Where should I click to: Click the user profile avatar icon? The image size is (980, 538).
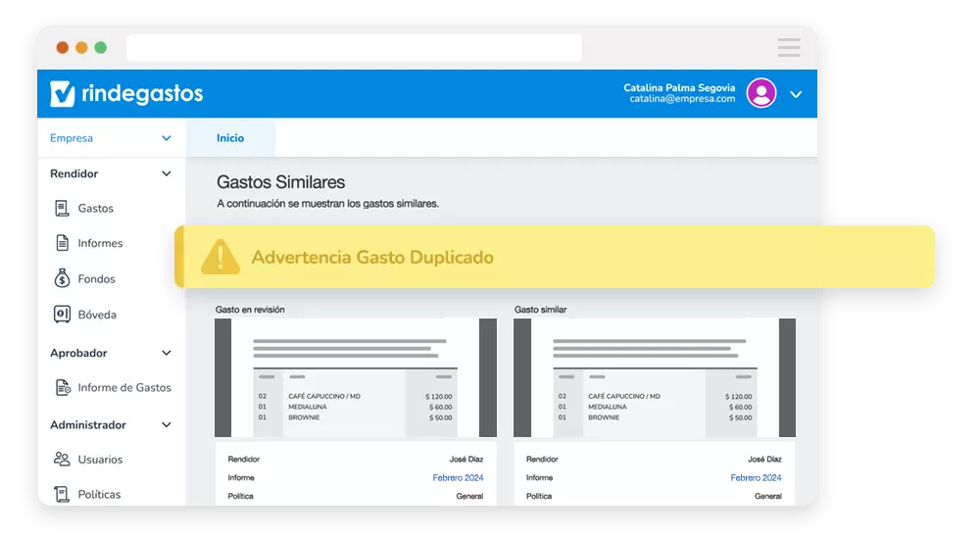(760, 93)
